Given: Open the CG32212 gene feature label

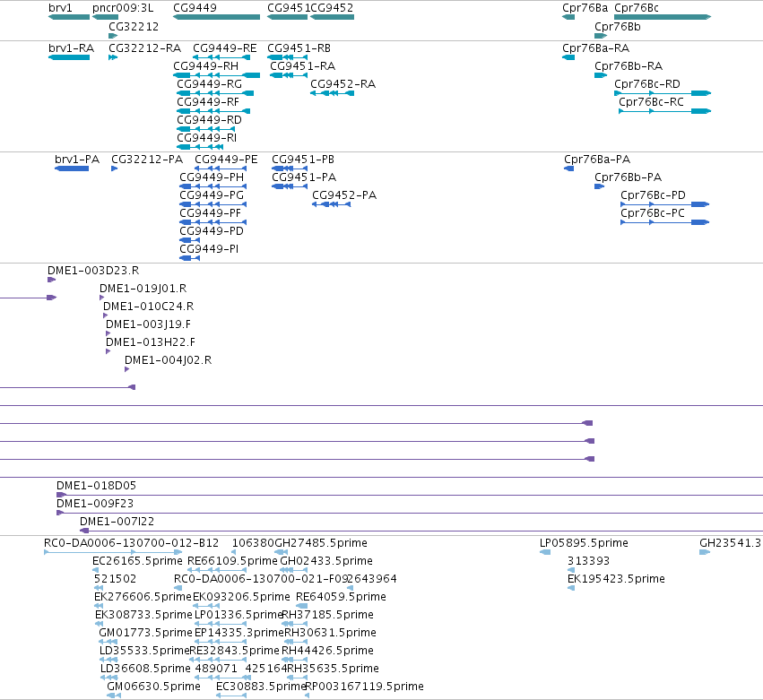Looking at the screenshot, I should pos(134,27).
